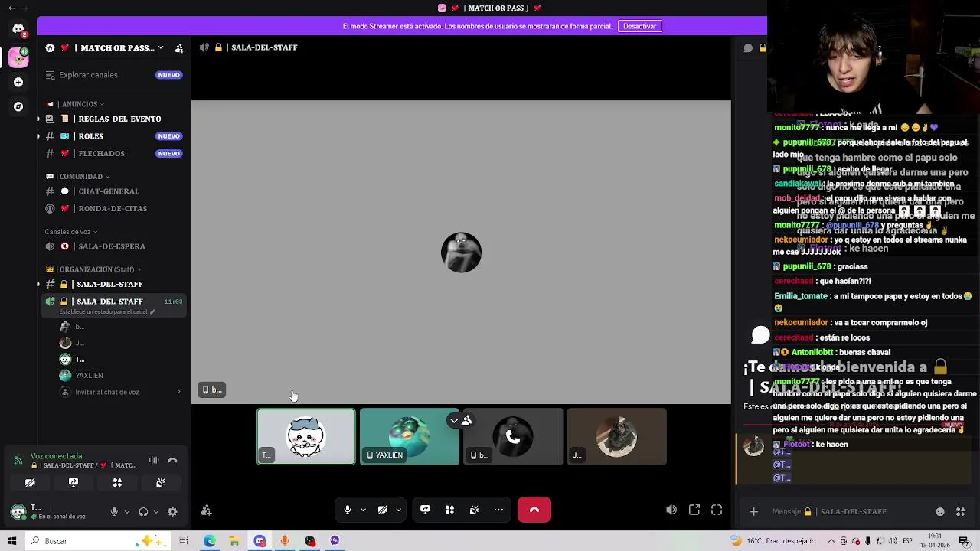Share screen from voice connected panel
The width and height of the screenshot is (980, 551).
pos(73,483)
